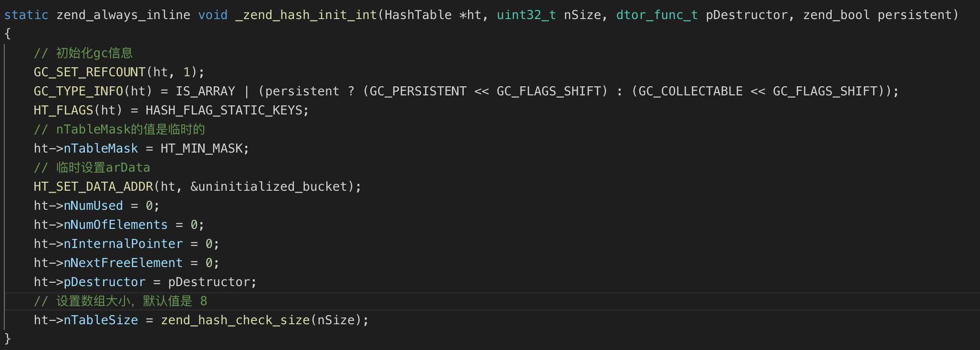Screen dimensions: 980x350
Task: Click the nNumUsed member
Action: coord(93,206)
